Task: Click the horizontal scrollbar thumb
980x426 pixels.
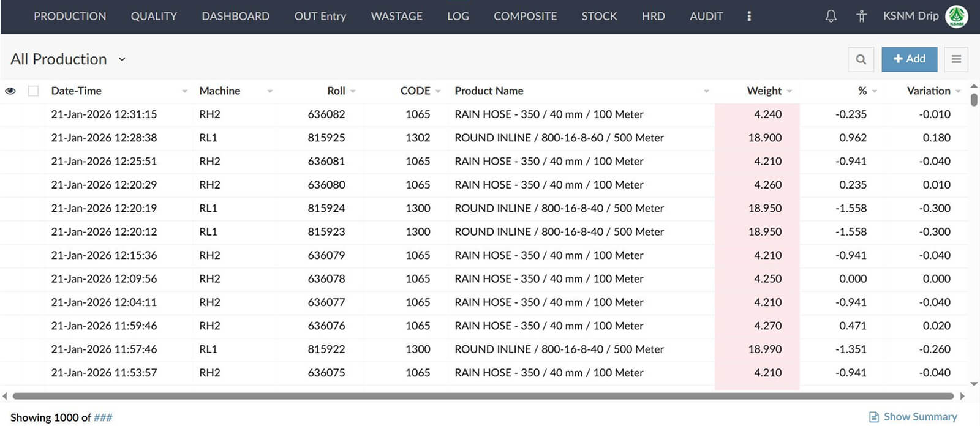Action: coord(483,396)
